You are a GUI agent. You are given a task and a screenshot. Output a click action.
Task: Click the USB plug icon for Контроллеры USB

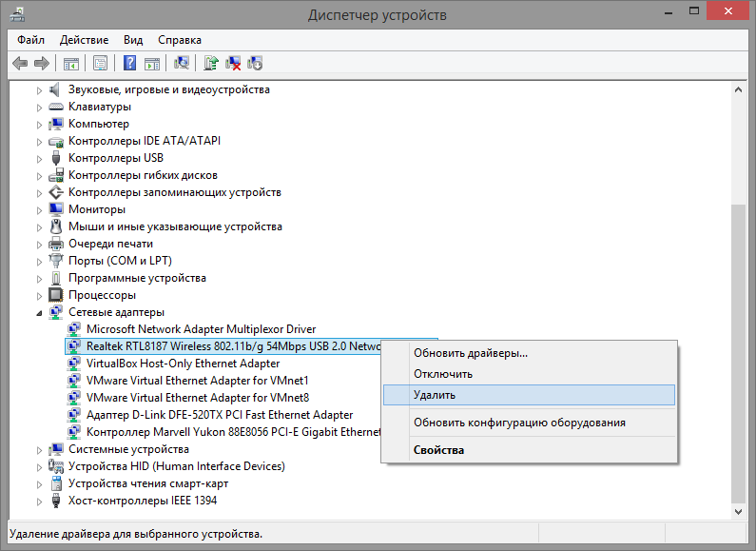56,158
